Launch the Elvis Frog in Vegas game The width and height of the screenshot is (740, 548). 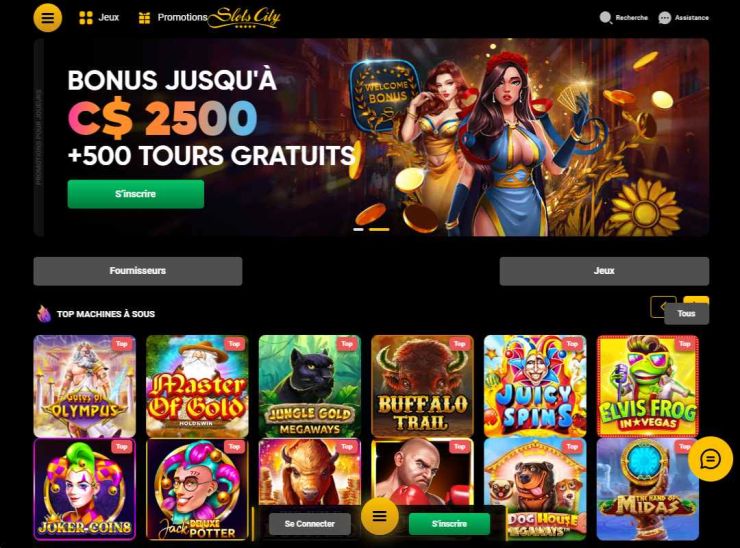pos(648,386)
